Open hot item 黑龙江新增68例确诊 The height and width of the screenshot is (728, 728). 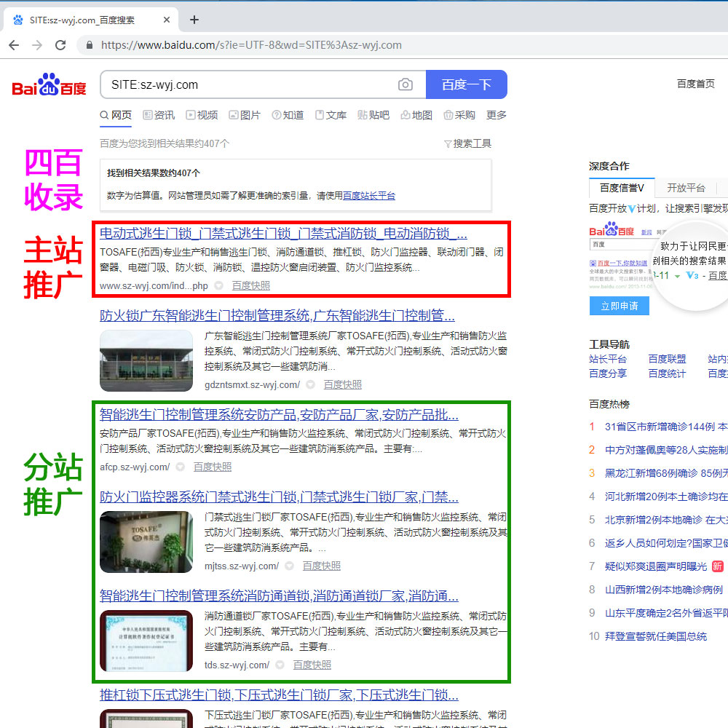666,473
